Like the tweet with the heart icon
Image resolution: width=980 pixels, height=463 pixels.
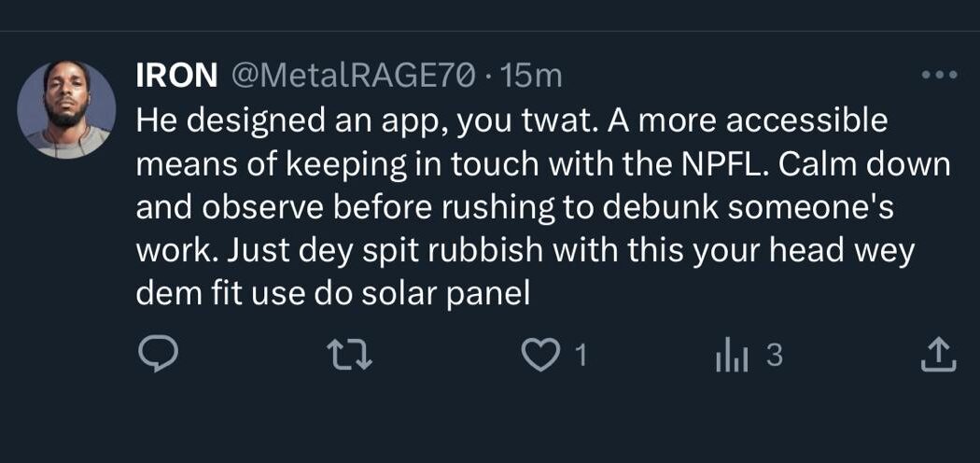pos(539,355)
